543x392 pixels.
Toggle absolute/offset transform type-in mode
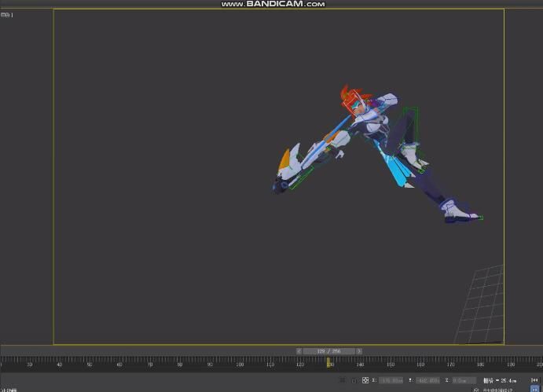365,380
